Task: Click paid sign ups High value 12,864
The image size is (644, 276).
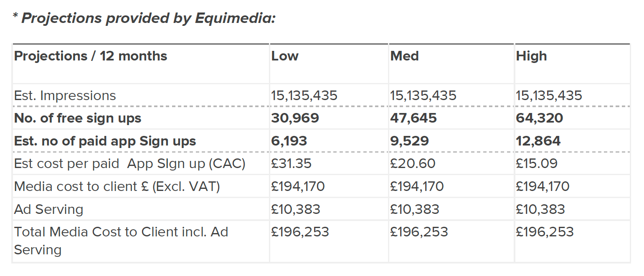Action: (538, 141)
